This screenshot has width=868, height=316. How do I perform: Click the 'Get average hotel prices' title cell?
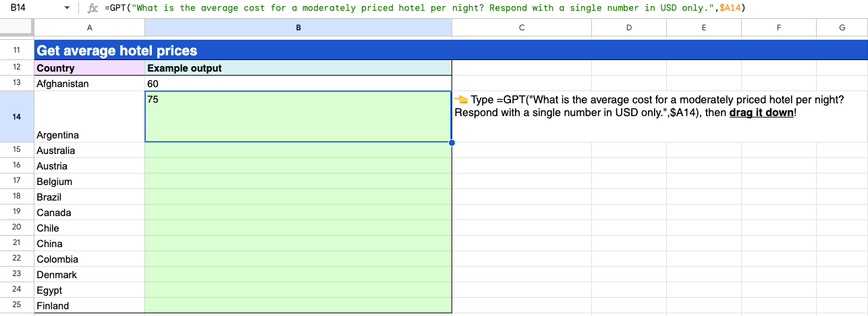point(116,51)
